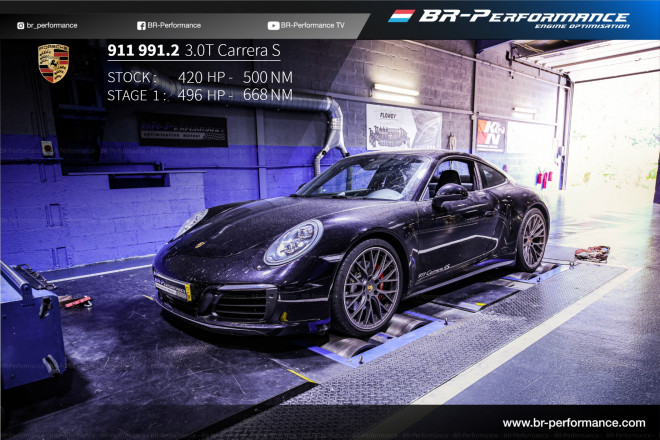The height and width of the screenshot is (440, 660).
Task: Click the YouTube icon in top bar
Action: click(273, 25)
